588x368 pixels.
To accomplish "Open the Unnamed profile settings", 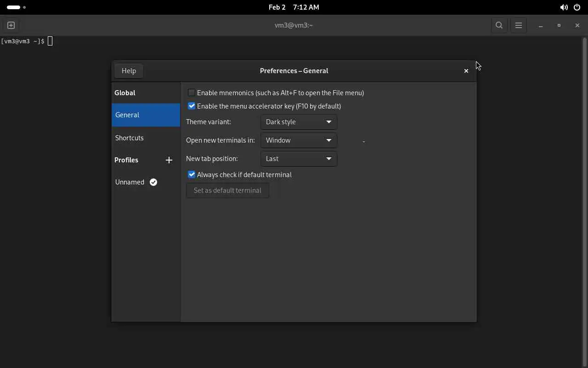I will (x=130, y=182).
